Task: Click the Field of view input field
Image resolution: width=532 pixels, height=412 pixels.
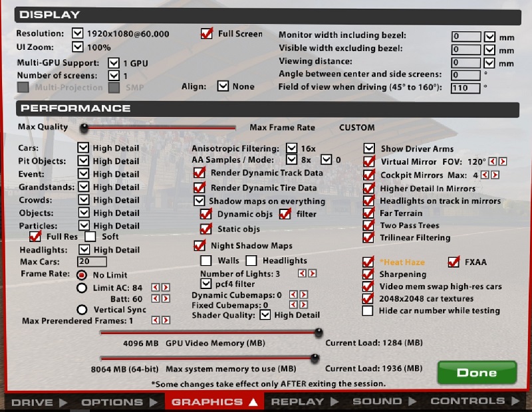Action: click(465, 88)
